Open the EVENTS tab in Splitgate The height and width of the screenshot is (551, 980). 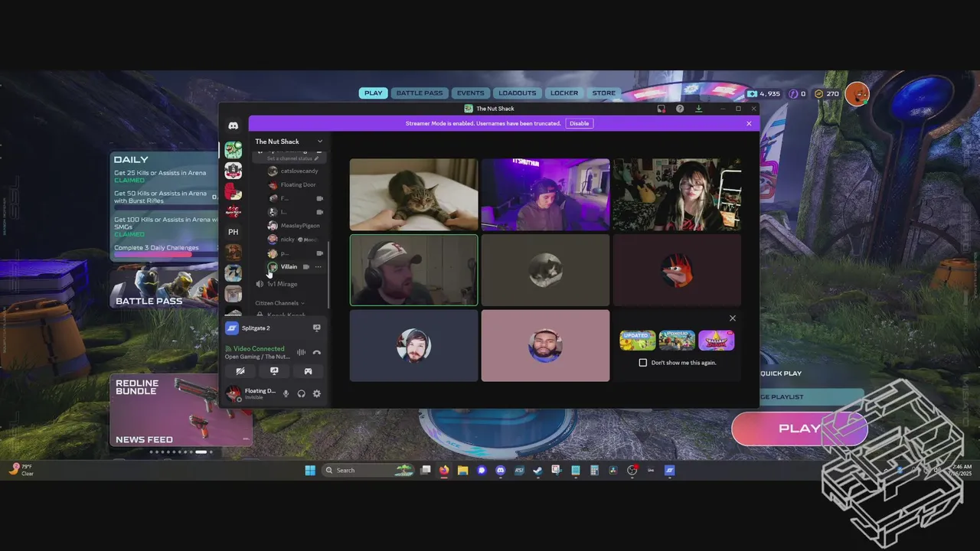pyautogui.click(x=470, y=93)
